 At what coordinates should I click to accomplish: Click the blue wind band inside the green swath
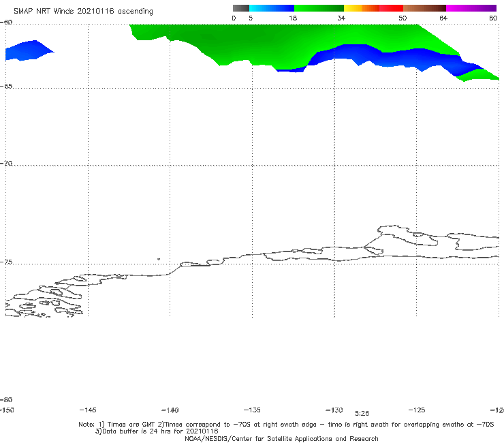[385, 57]
